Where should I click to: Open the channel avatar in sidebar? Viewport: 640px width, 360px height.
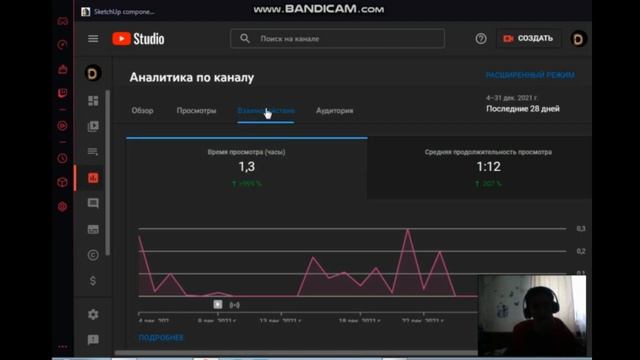pos(93,73)
